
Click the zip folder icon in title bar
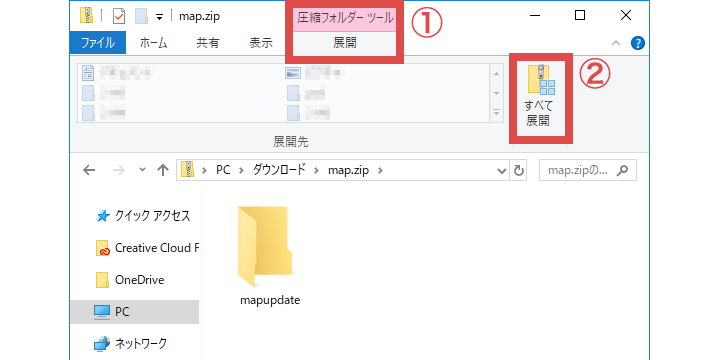click(x=86, y=16)
